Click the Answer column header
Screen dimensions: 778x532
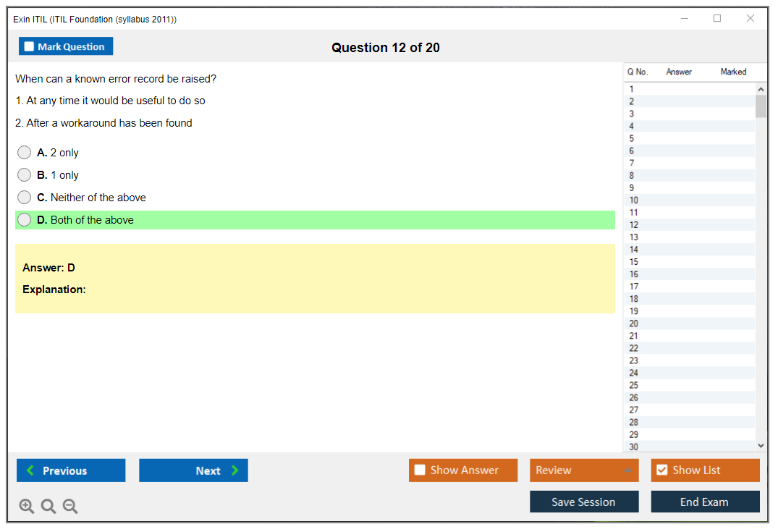pyautogui.click(x=679, y=72)
